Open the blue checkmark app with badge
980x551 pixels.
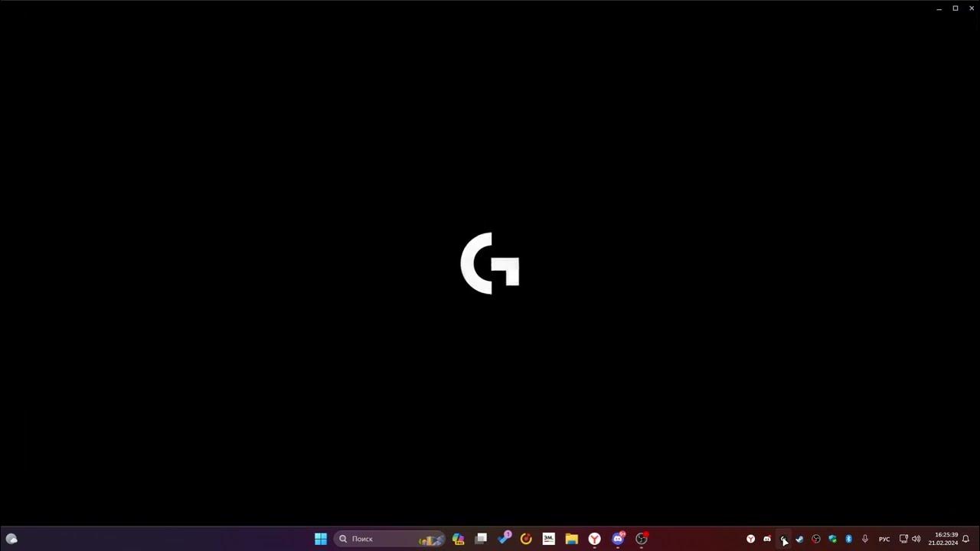pyautogui.click(x=504, y=538)
